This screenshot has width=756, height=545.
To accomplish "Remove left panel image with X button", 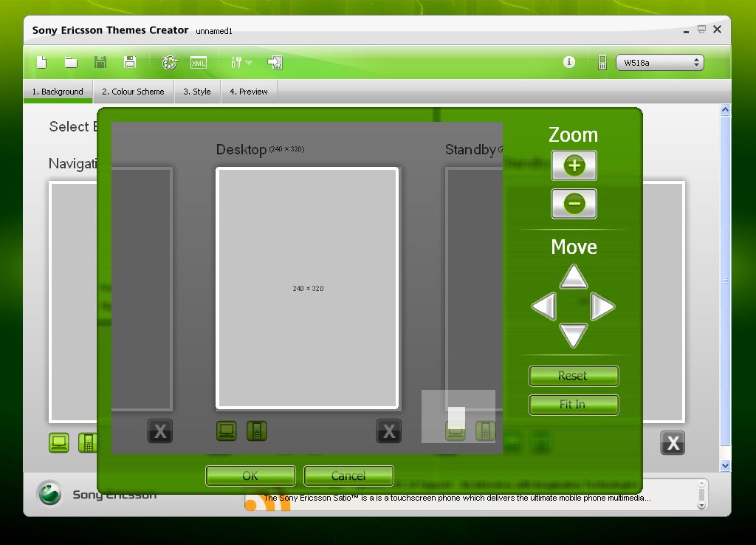I will click(159, 431).
